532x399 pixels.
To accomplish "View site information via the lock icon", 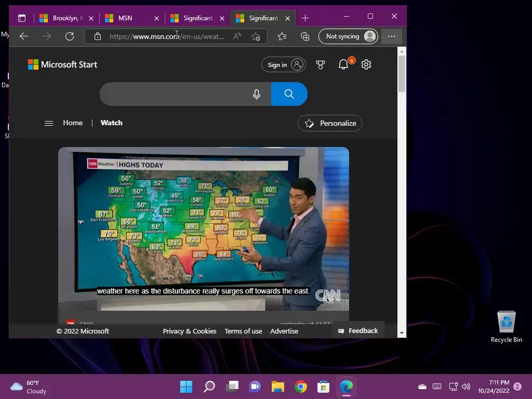I will (x=97, y=36).
